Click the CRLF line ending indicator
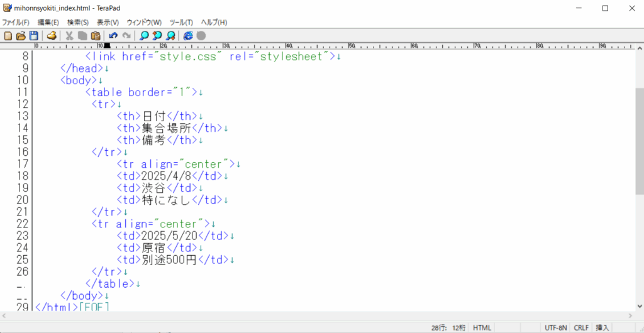 [x=580, y=327]
